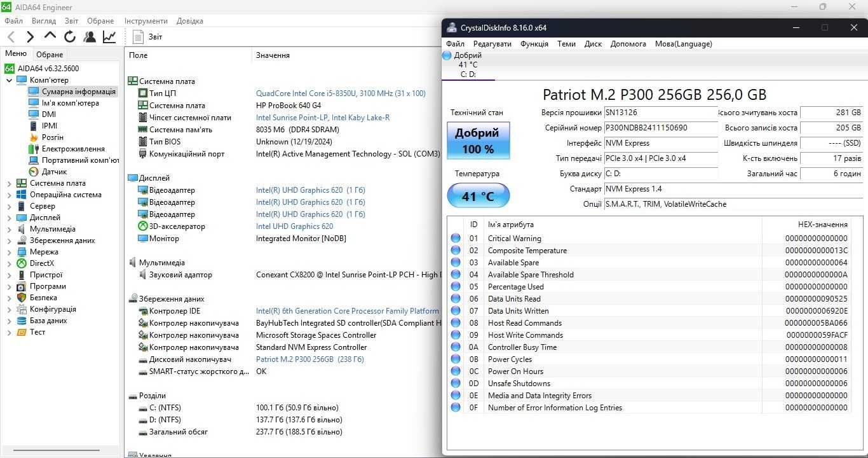Image resolution: width=868 pixels, height=458 pixels.
Task: Expand the DirectX tree node
Action: click(9, 263)
